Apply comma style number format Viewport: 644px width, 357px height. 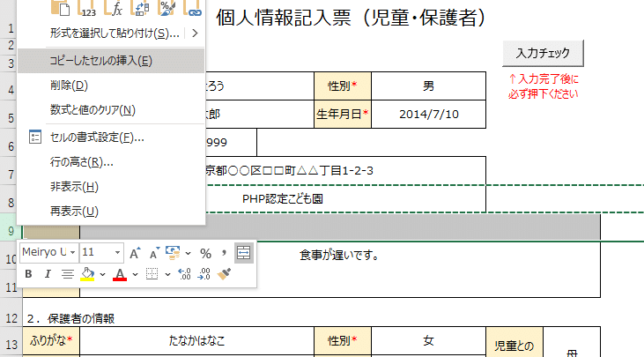point(224,254)
